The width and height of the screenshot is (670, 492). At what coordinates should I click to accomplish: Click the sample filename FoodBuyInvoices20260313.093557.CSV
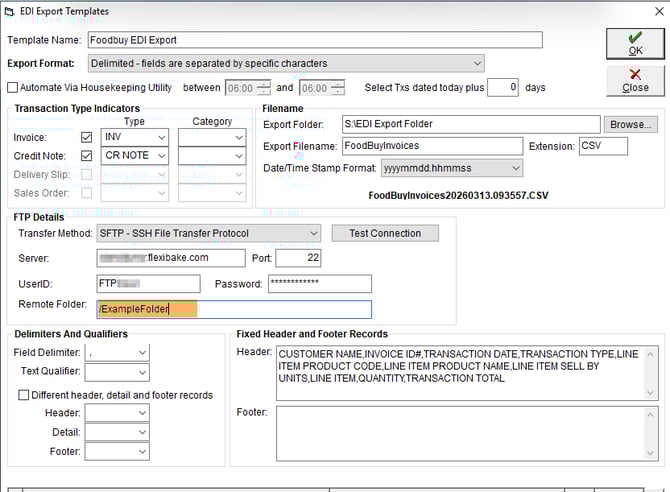(458, 195)
